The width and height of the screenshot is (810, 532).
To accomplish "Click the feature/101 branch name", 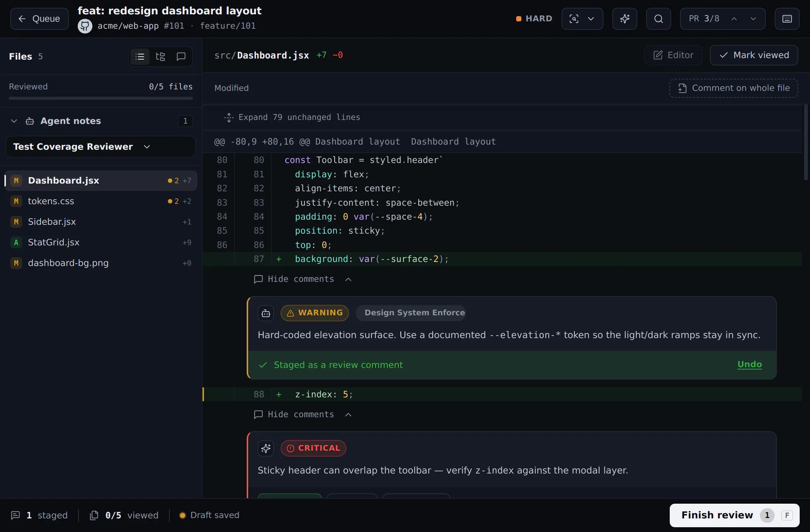I will [x=228, y=26].
